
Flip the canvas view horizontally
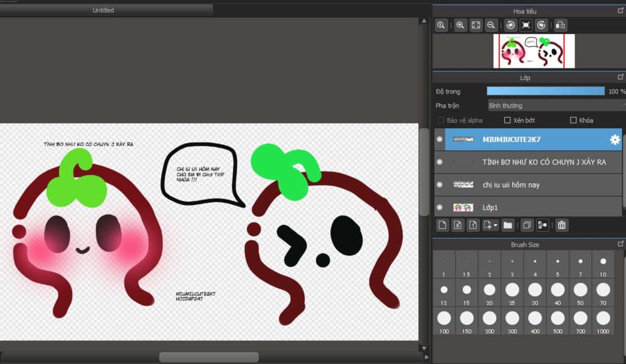coord(561,25)
